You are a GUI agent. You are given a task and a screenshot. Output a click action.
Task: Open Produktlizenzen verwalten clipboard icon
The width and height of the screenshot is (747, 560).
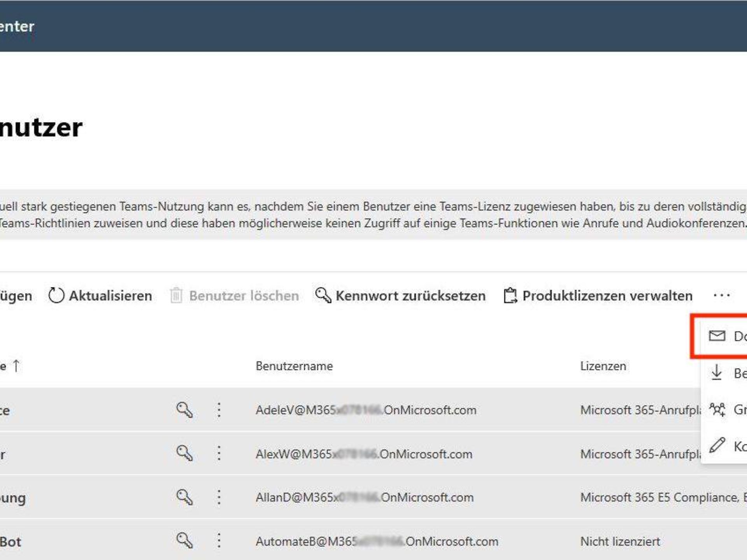point(510,296)
